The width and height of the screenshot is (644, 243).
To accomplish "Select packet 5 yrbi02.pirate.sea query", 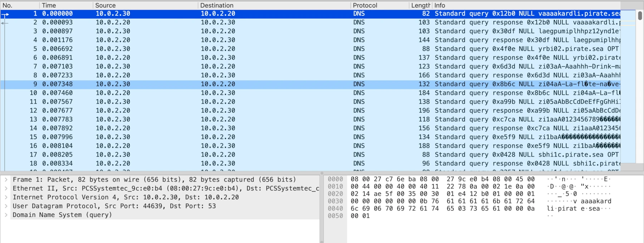I will coord(311,49).
